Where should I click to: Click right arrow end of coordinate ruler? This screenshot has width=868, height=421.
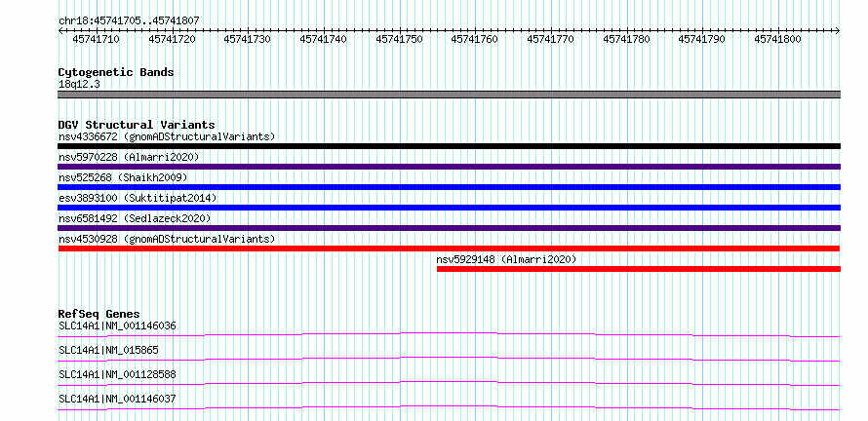tap(838, 31)
